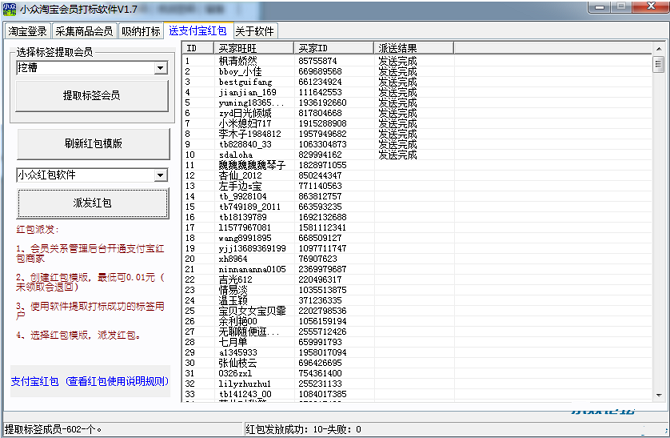This screenshot has width=670, height=438.
Task: Select the sdaloha row
Action: point(417,155)
